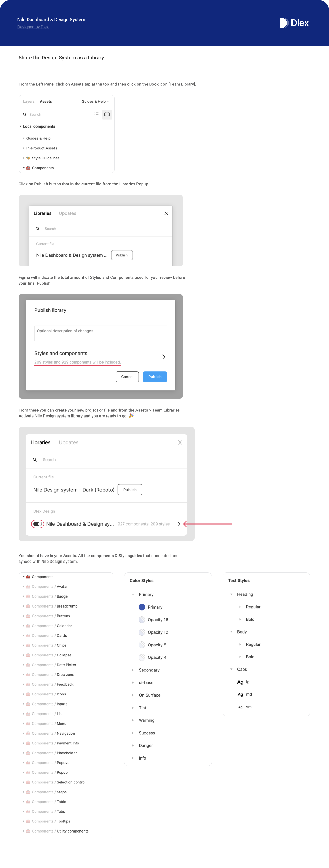Click the Style Guidelines palette icon
This screenshot has height=868, width=329.
coord(28,158)
